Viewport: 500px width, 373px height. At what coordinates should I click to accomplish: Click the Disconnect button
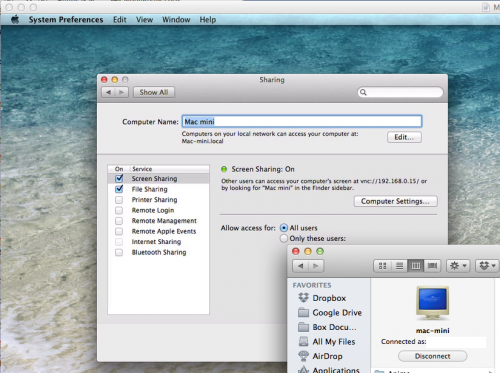click(432, 356)
